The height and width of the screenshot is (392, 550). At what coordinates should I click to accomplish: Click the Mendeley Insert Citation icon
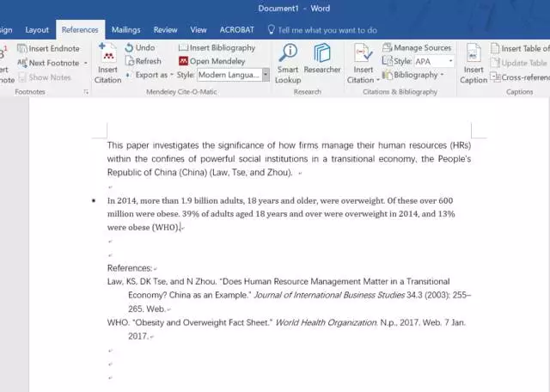pyautogui.click(x=108, y=53)
